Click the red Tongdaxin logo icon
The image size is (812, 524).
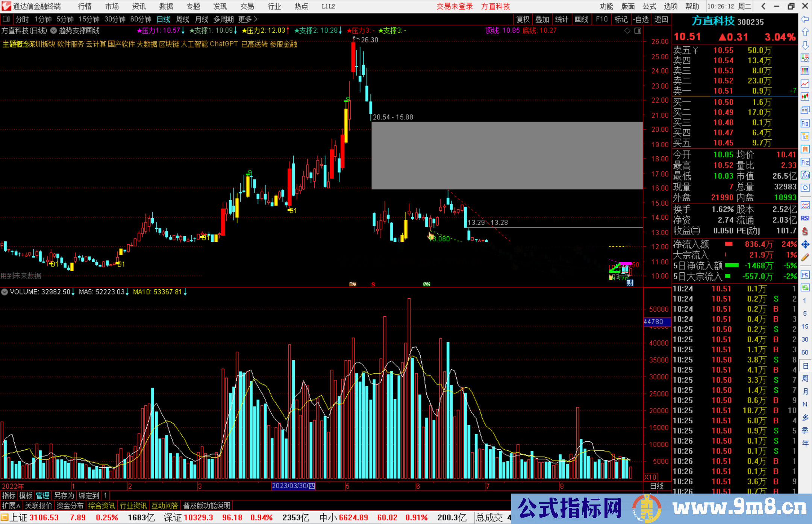point(6,6)
